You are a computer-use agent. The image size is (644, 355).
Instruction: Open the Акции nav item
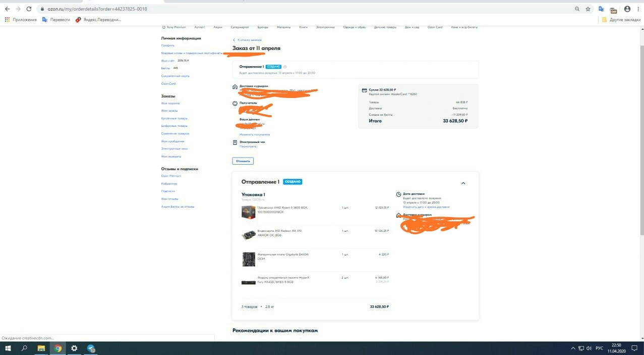[218, 27]
